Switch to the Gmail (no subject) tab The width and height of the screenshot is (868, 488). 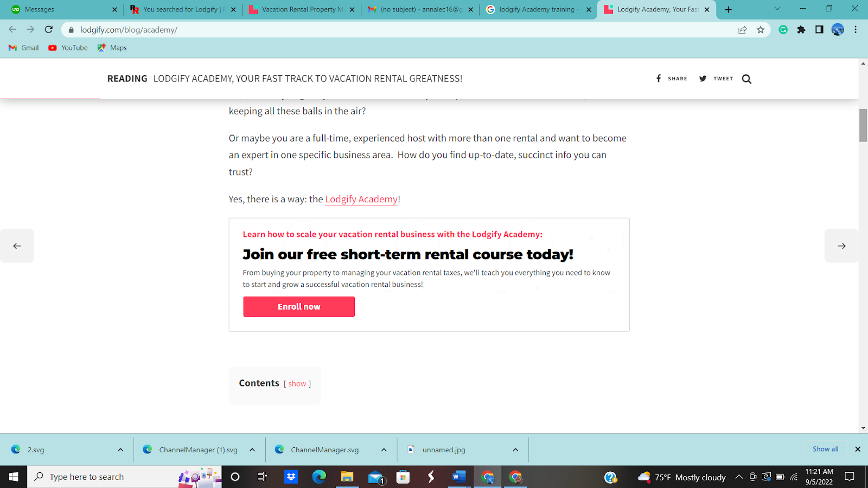[420, 10]
